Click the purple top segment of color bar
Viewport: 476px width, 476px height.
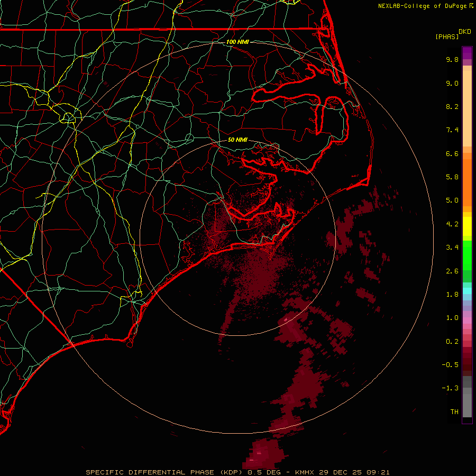pyautogui.click(x=467, y=53)
